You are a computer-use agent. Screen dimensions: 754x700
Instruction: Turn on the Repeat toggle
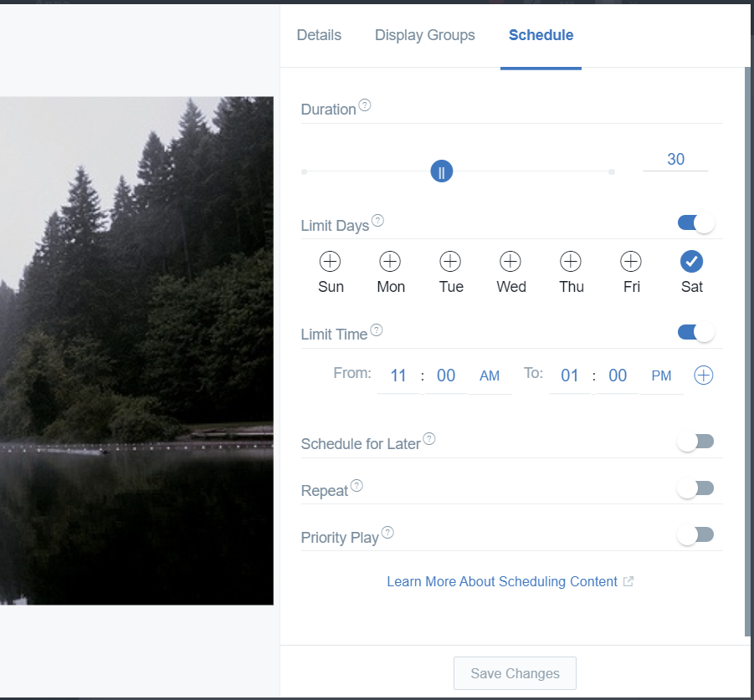695,488
